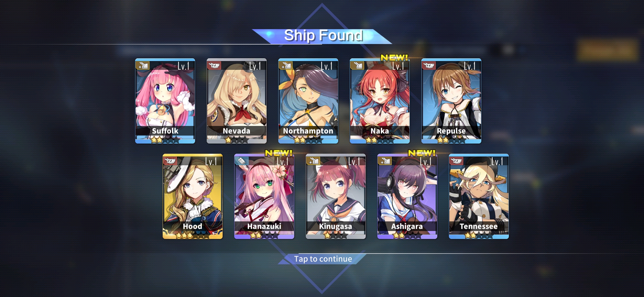This screenshot has width=644, height=297.
Task: Click the battlecruiser icon on Repulse's card
Action: [429, 65]
